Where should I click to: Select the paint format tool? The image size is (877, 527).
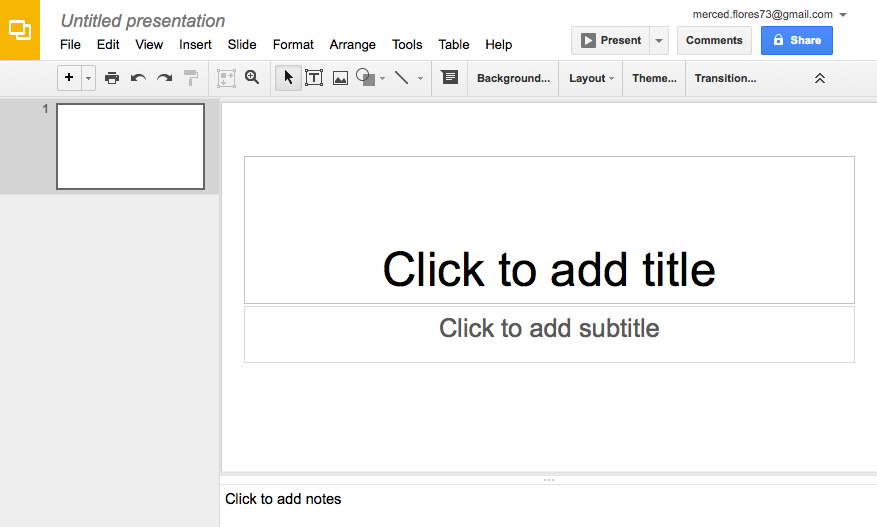(191, 78)
